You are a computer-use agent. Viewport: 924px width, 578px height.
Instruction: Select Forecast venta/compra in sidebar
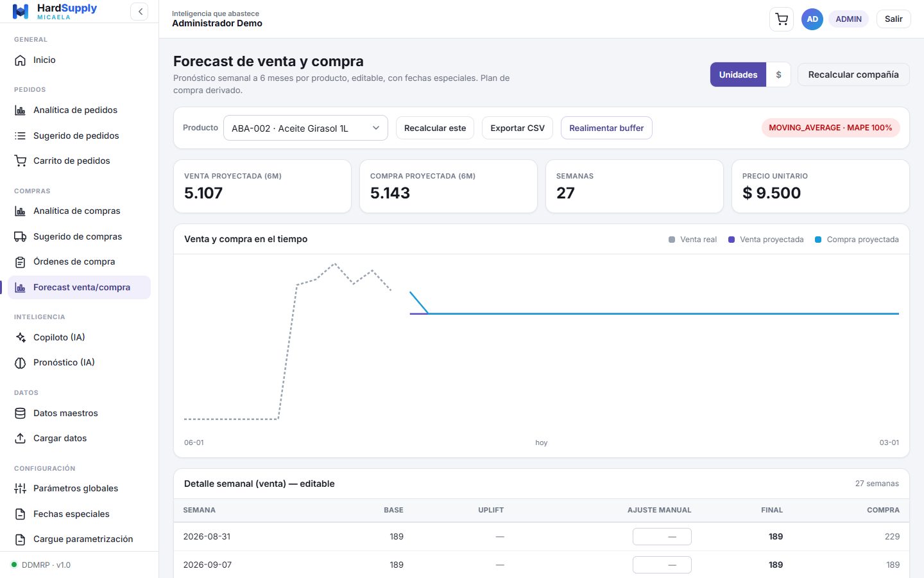pyautogui.click(x=79, y=288)
